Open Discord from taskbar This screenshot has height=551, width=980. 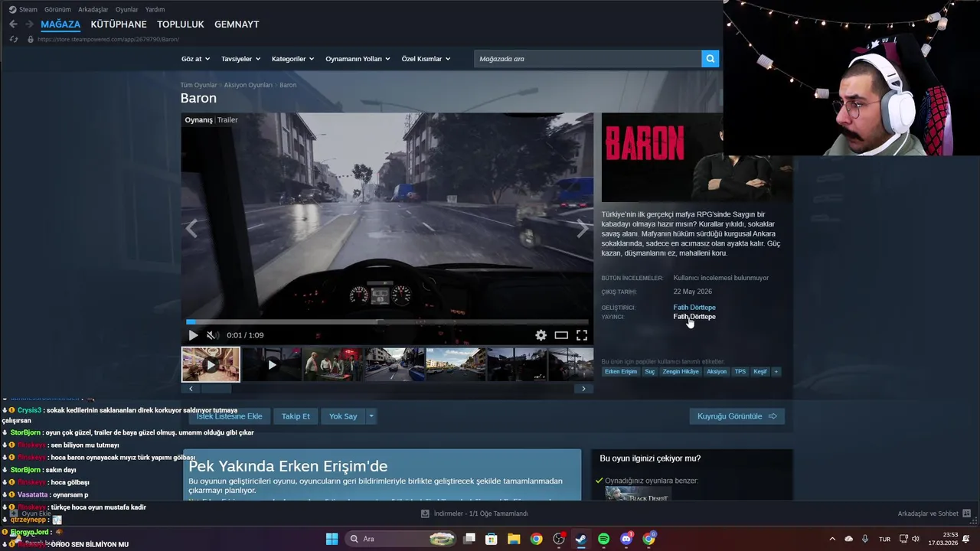coord(626,539)
